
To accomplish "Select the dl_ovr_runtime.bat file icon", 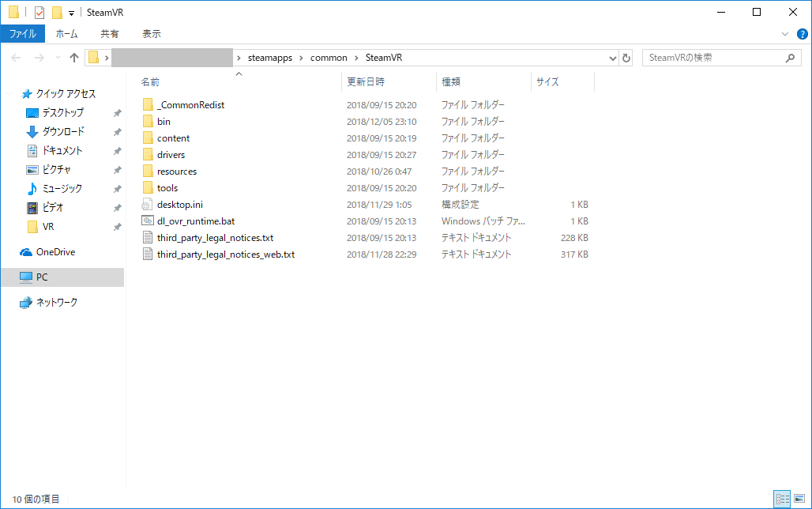I will 148,221.
